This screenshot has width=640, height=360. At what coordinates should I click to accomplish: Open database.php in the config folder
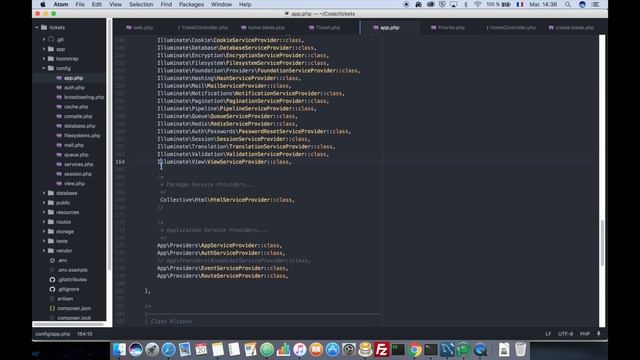80,126
